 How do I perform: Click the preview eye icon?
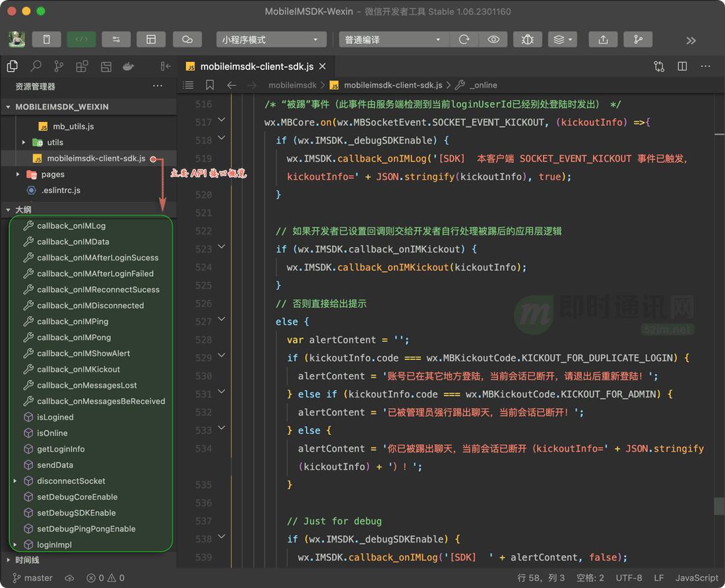493,40
